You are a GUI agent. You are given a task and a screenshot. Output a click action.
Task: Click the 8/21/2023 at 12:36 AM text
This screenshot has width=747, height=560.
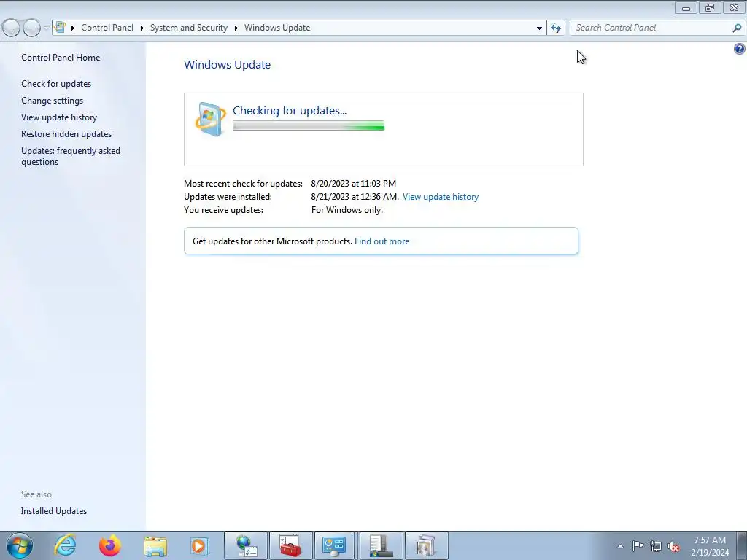[355, 197]
